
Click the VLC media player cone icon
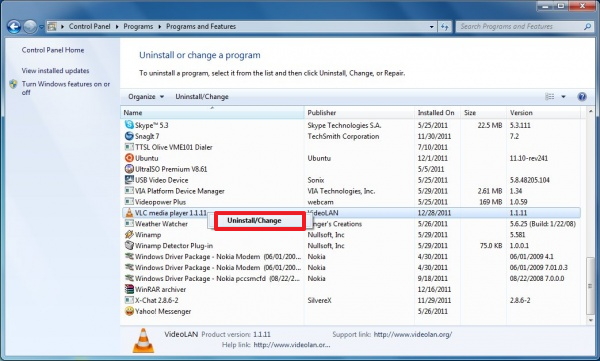(x=129, y=212)
